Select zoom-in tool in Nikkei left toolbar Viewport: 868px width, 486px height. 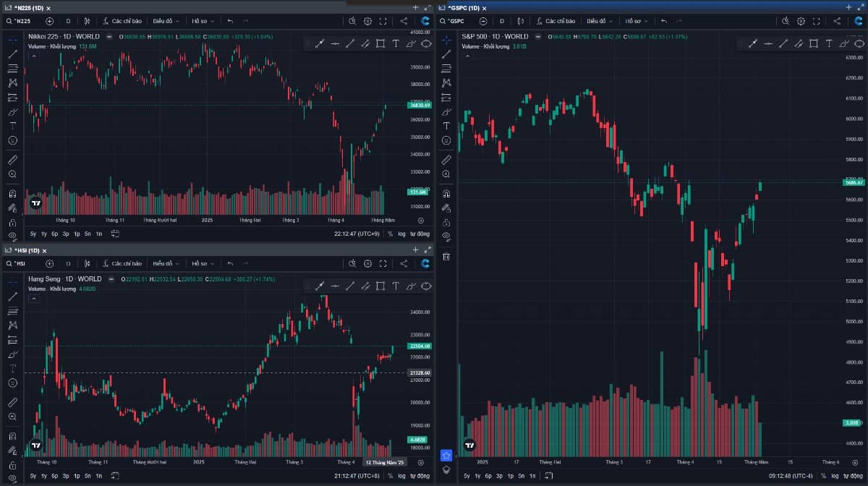[x=12, y=174]
